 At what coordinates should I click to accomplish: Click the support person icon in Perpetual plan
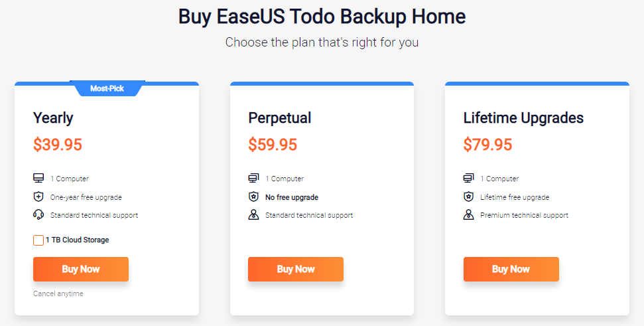[253, 214]
